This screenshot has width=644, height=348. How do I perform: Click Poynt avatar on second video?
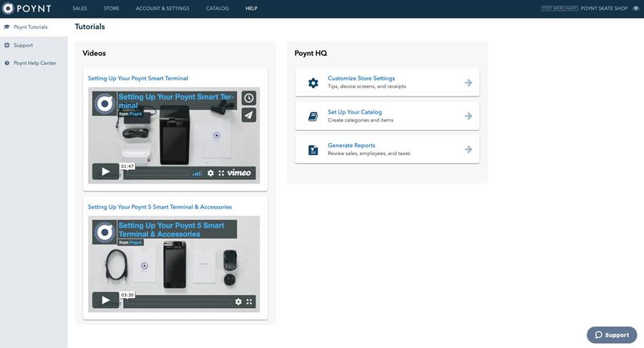tap(104, 232)
